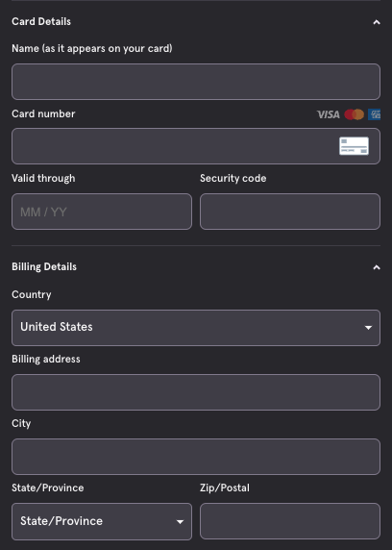The width and height of the screenshot is (392, 550).
Task: Focus the name on card input field
Action: pyautogui.click(x=196, y=82)
